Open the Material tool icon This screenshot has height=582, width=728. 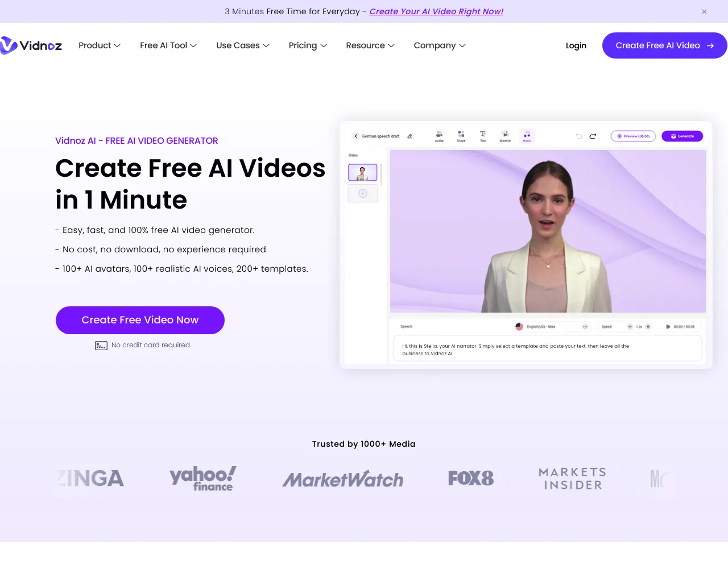point(505,136)
